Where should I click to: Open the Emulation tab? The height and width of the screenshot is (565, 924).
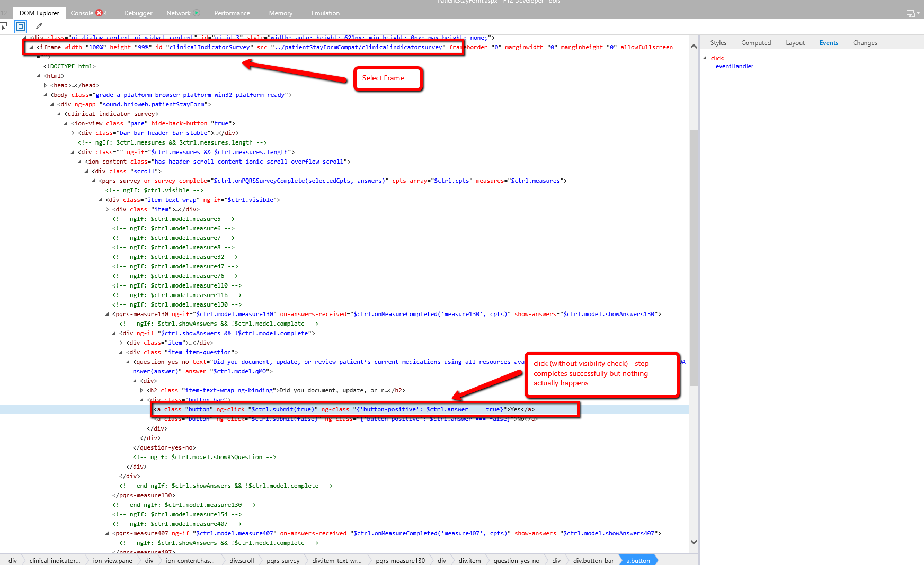pyautogui.click(x=325, y=13)
